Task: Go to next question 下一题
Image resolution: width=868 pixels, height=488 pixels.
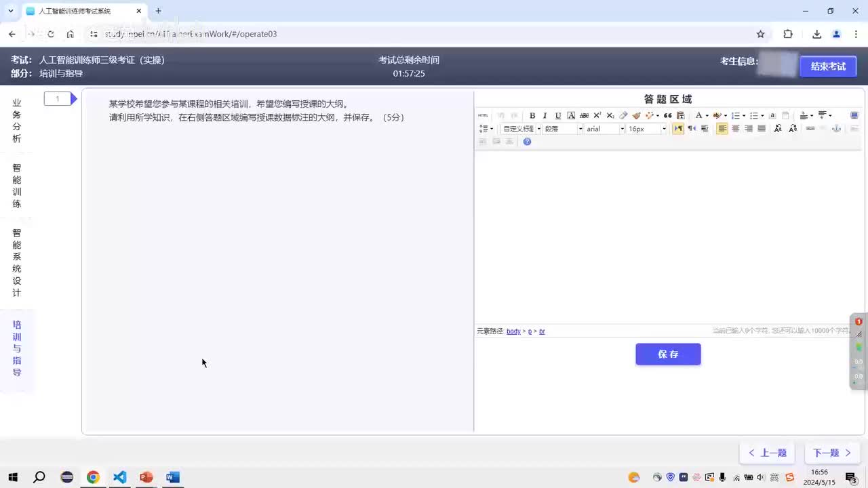Action: 832,453
